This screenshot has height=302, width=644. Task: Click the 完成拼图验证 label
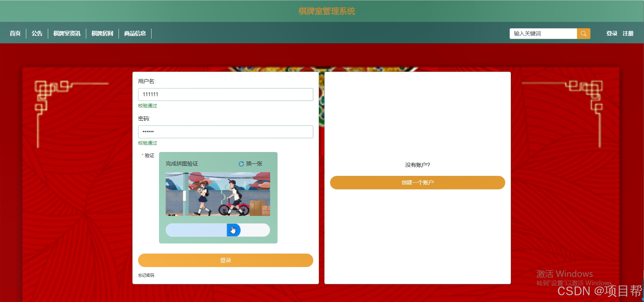point(182,164)
